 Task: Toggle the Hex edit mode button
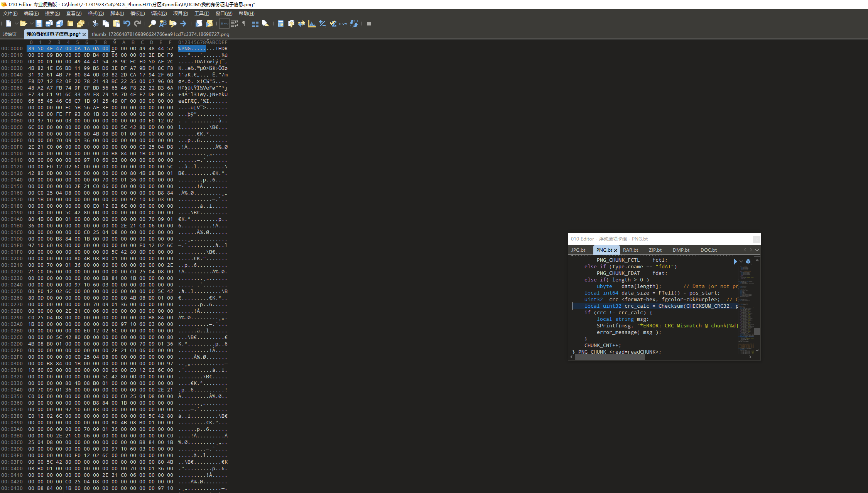[224, 24]
